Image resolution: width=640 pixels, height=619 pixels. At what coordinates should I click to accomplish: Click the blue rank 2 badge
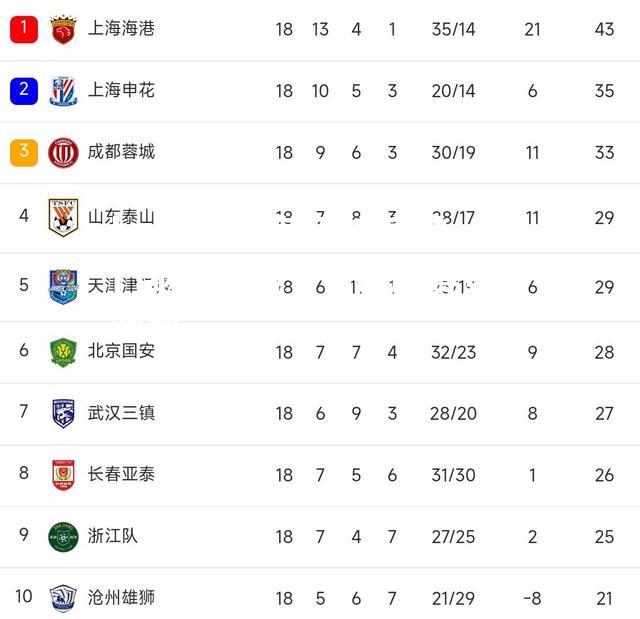tap(24, 91)
